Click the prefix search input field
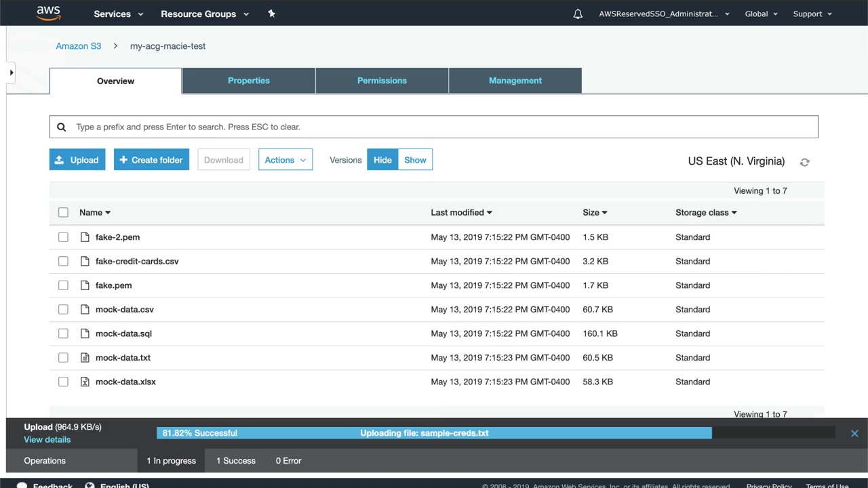The width and height of the screenshot is (868, 488). tap(434, 127)
